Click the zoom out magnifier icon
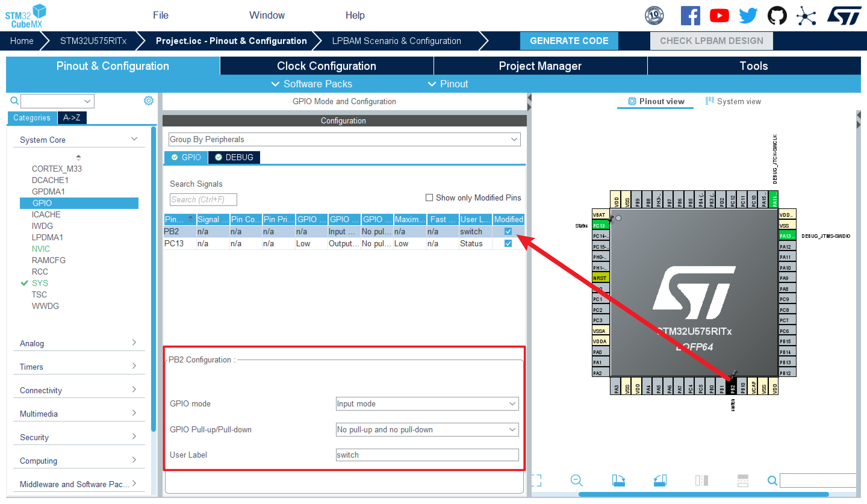Viewport: 867px width, 504px height. click(x=576, y=480)
